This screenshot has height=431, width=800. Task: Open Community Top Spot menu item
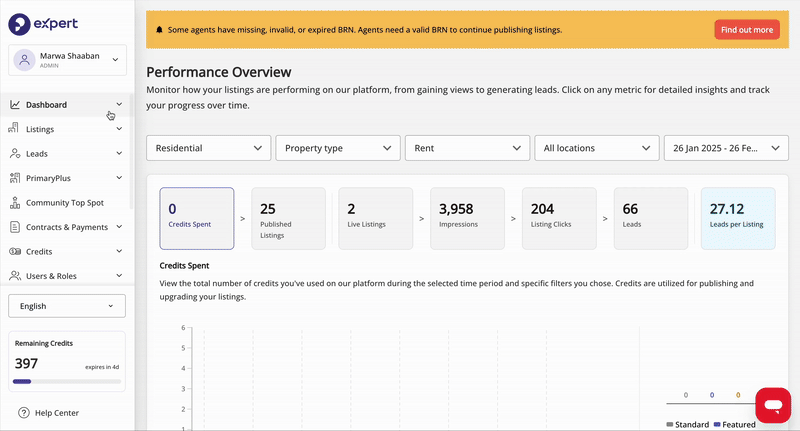pos(66,202)
